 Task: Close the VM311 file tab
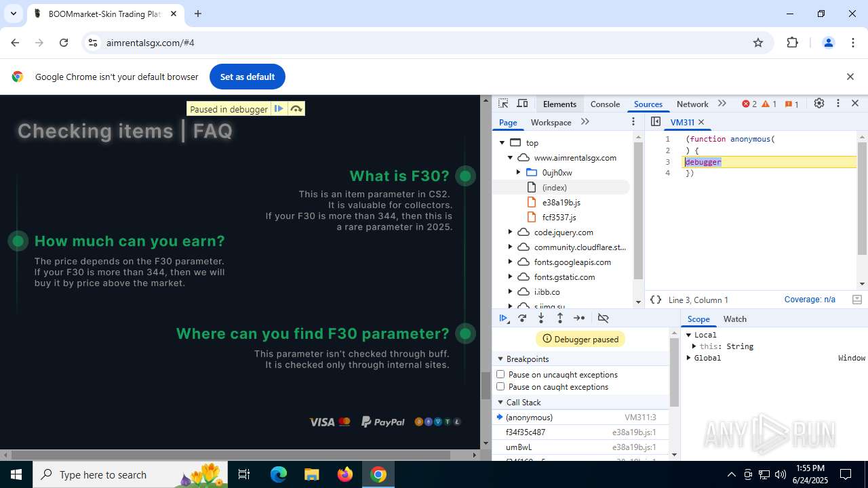coord(701,122)
